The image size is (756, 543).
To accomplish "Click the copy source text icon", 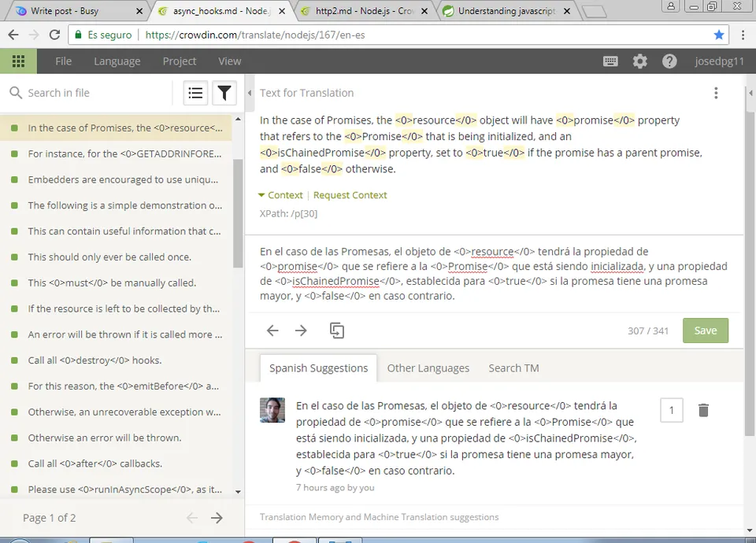I will point(336,331).
